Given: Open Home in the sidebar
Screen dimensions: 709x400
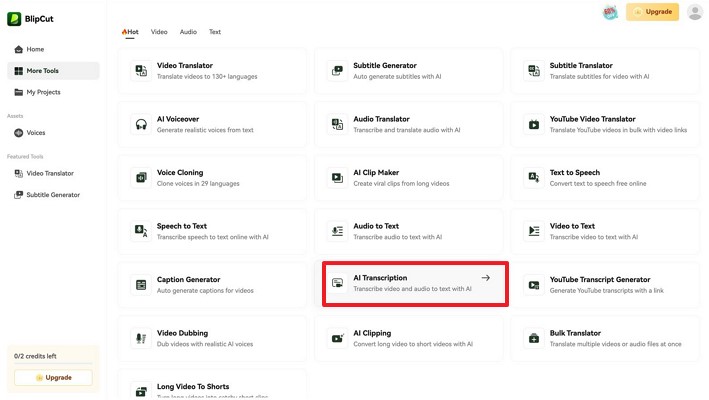Looking at the screenshot, I should click(35, 49).
